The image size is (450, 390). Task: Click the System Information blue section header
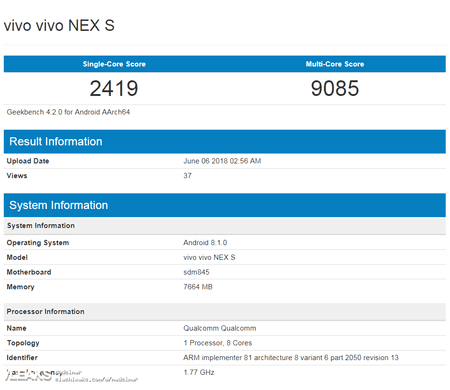click(225, 205)
